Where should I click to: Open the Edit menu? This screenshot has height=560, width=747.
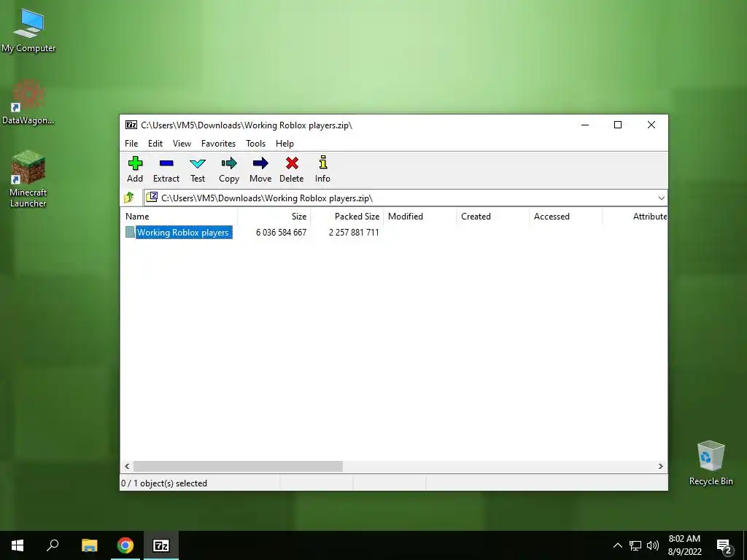tap(155, 144)
